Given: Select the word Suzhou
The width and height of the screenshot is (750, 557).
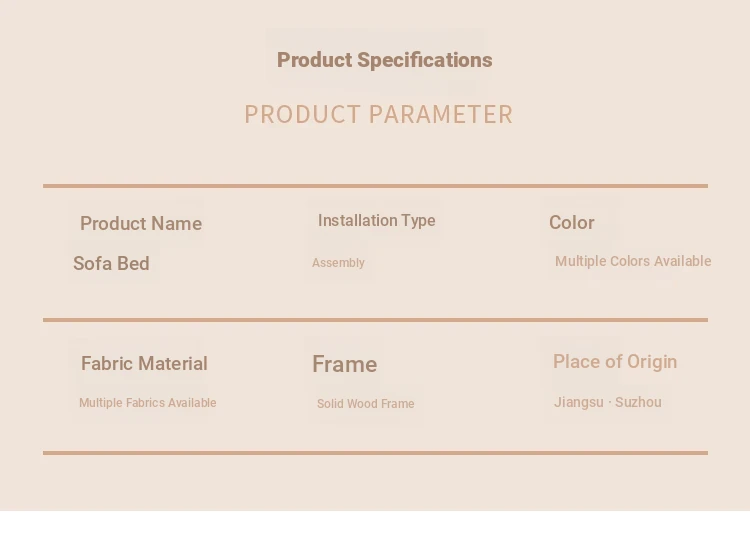Looking at the screenshot, I should (638, 402).
